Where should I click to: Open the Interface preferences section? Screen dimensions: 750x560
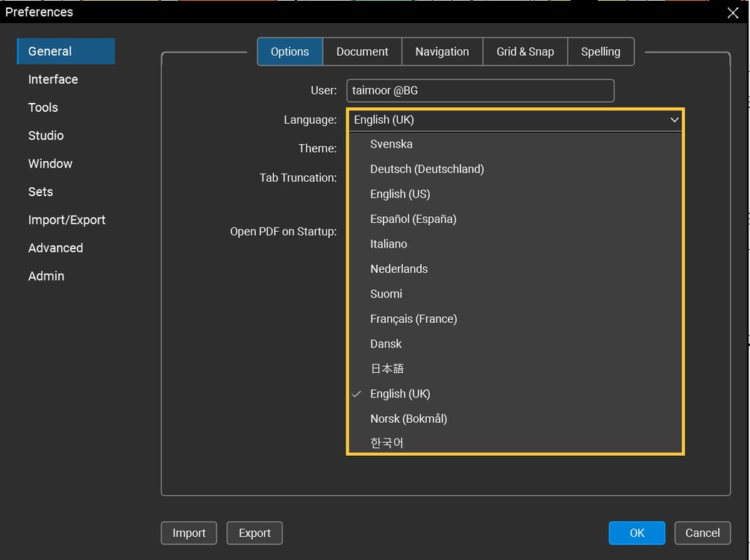pos(52,79)
